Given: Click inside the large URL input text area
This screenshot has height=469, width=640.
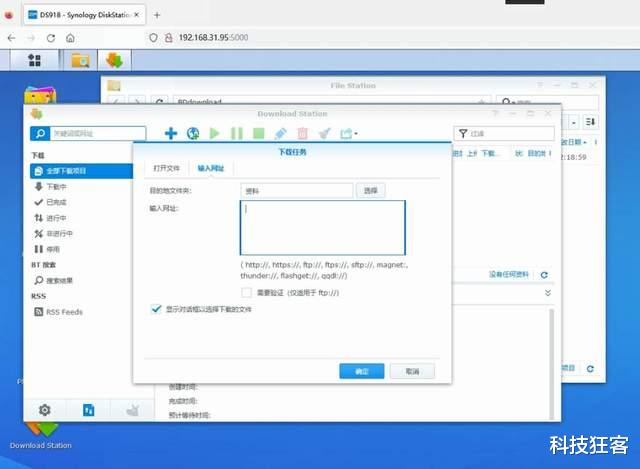Looking at the screenshot, I should [323, 227].
